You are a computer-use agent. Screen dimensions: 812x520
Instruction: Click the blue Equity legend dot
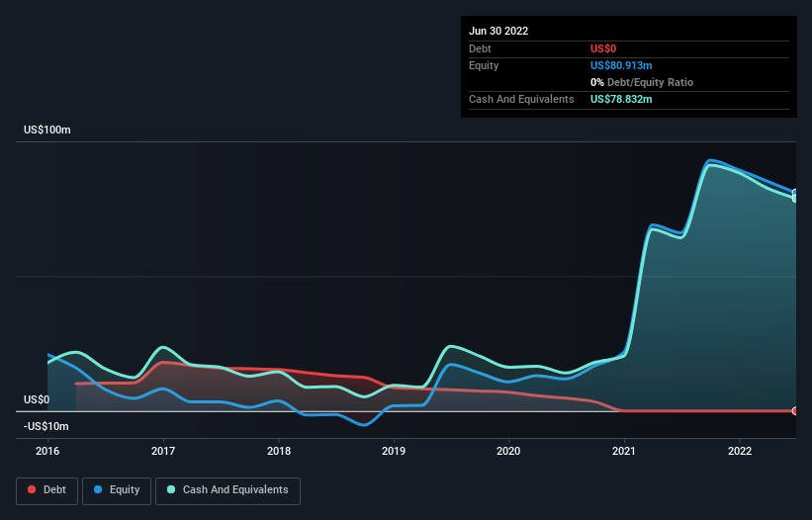pos(98,489)
